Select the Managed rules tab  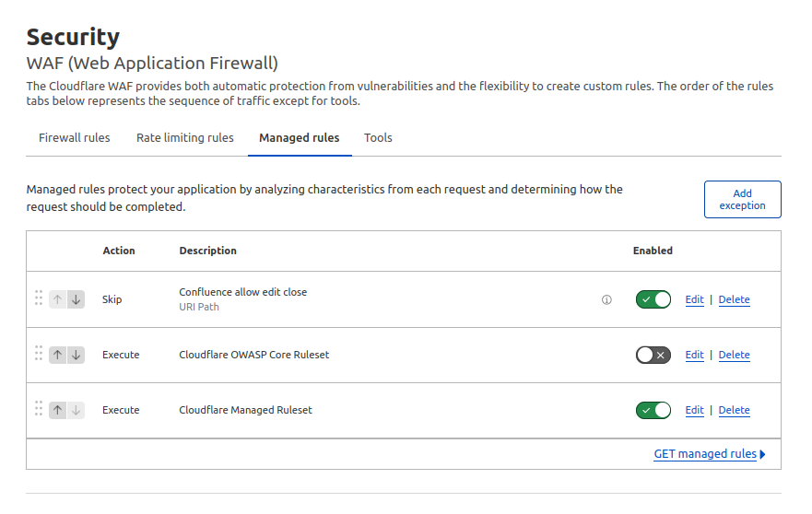click(x=300, y=137)
